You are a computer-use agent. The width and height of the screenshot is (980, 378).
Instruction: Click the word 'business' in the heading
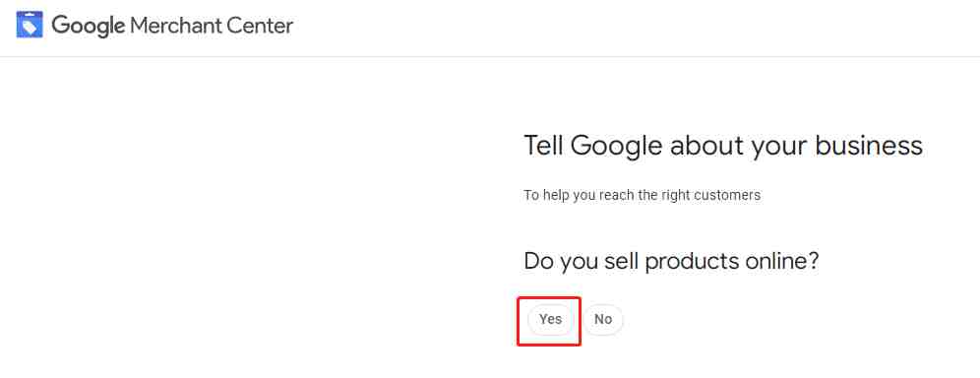pyautogui.click(x=869, y=146)
